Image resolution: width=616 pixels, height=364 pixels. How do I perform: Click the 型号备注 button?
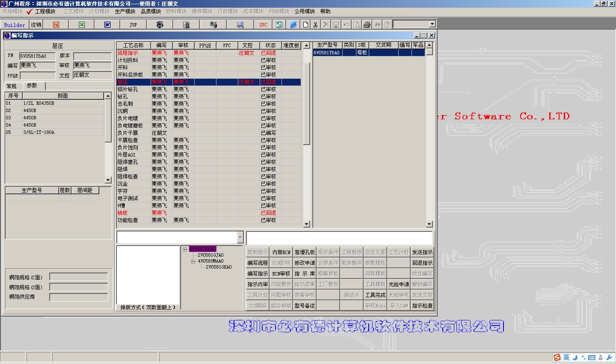(x=305, y=306)
